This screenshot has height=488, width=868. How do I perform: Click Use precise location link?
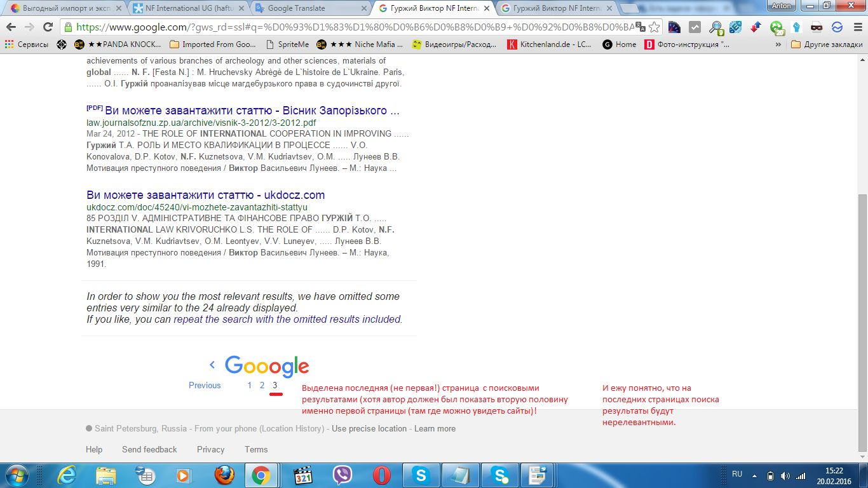(369, 429)
